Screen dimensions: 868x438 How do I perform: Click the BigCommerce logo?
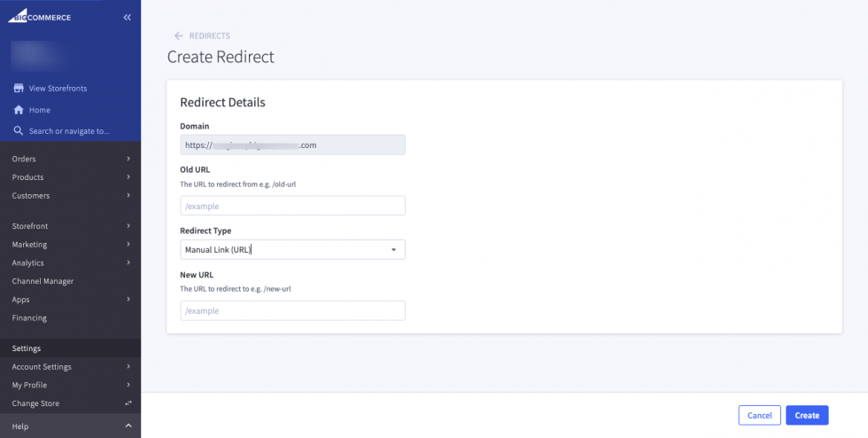(40, 17)
